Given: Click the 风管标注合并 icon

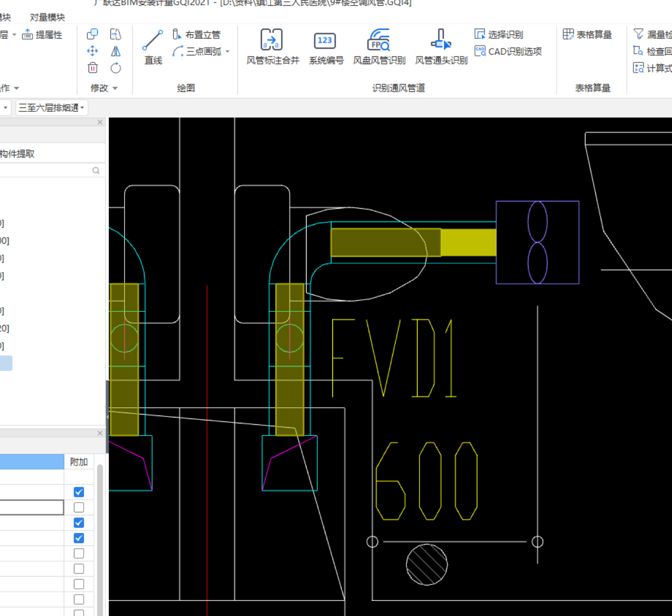Looking at the screenshot, I should point(272,47).
